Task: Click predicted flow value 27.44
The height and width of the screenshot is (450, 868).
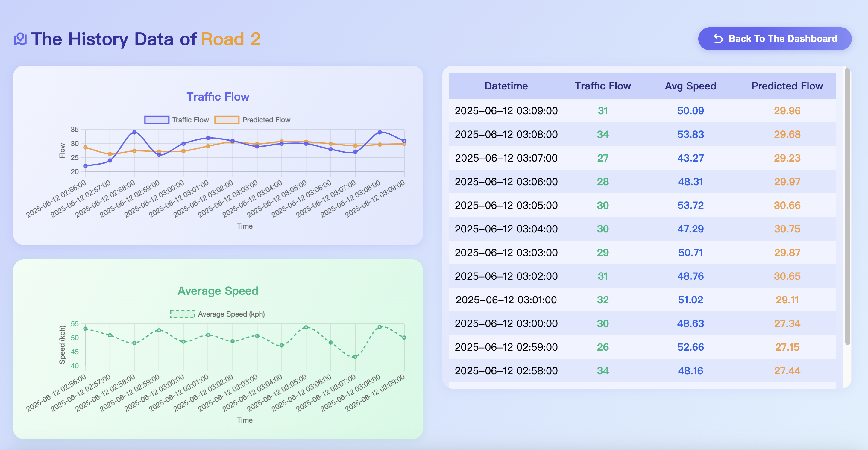Action: tap(787, 370)
